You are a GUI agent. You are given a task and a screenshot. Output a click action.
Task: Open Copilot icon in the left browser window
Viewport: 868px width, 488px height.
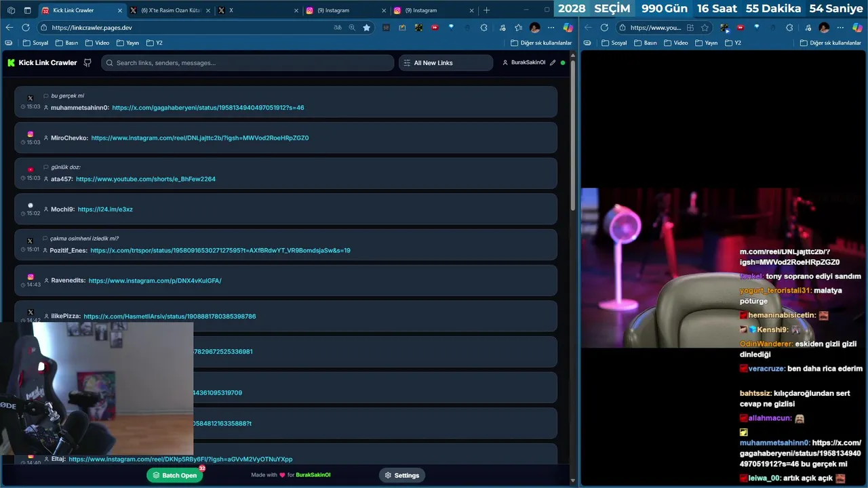tap(568, 28)
